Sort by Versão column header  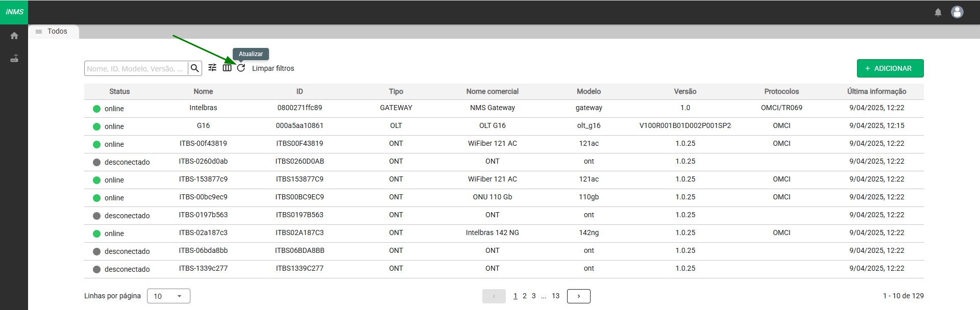(685, 92)
